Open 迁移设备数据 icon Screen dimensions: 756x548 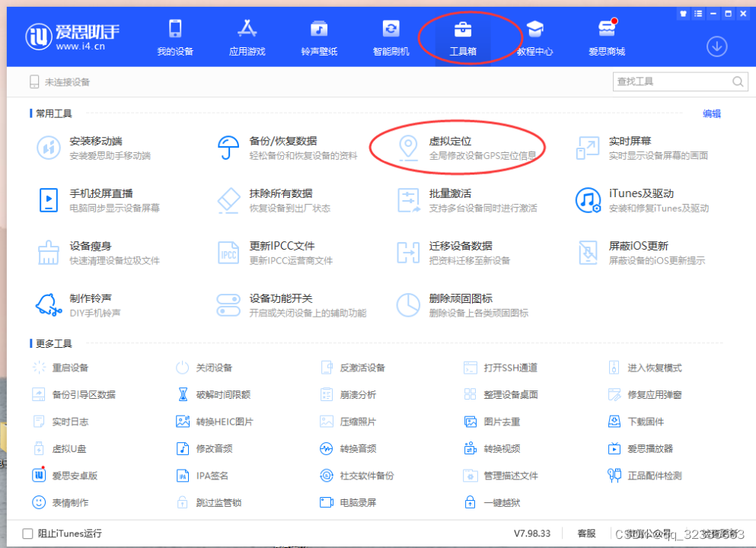click(408, 253)
